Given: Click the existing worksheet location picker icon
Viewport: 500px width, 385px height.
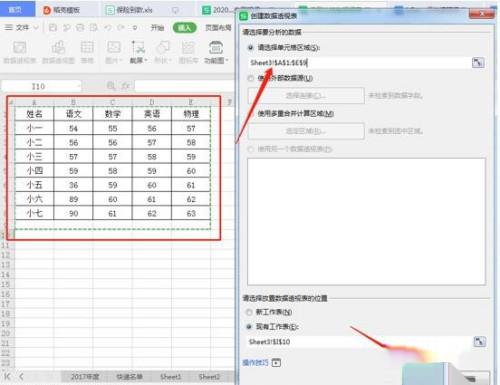Looking at the screenshot, I should tap(479, 341).
